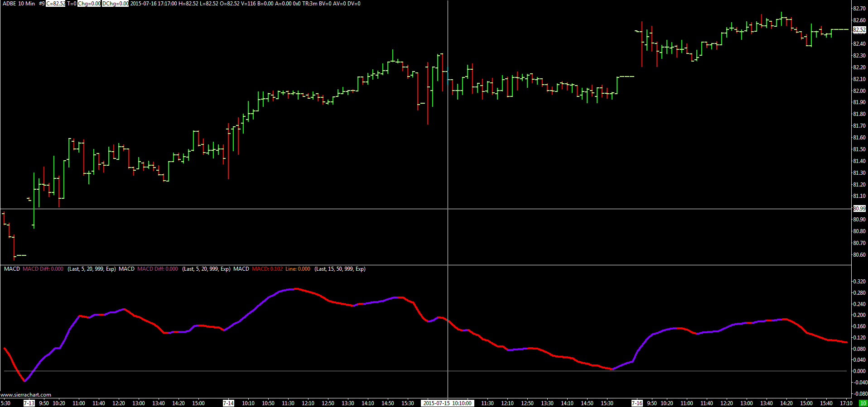
Task: Click the L=82.52 low value
Action: click(209, 4)
